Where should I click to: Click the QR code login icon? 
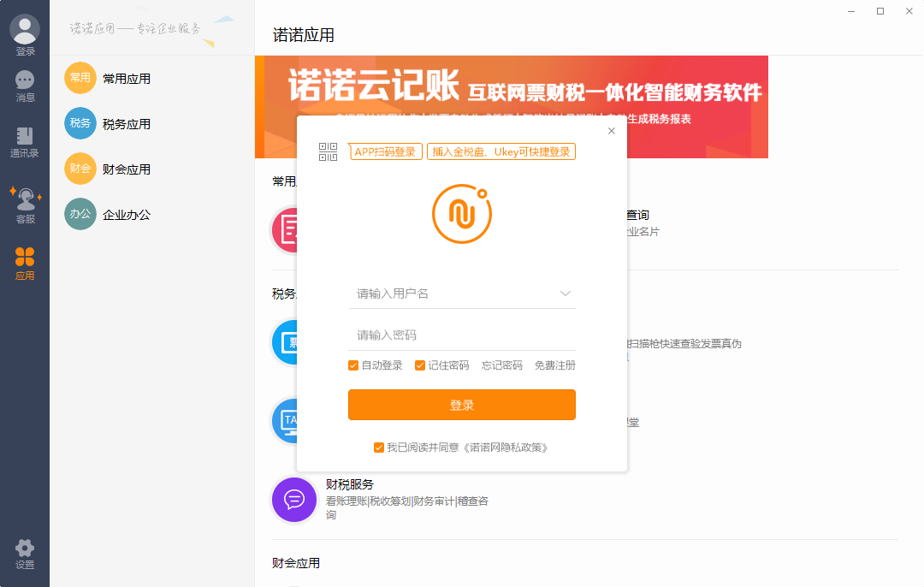(329, 151)
